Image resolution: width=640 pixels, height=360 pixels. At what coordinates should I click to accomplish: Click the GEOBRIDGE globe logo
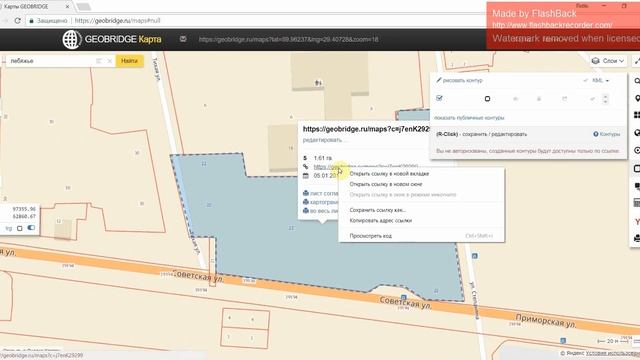tap(71, 40)
